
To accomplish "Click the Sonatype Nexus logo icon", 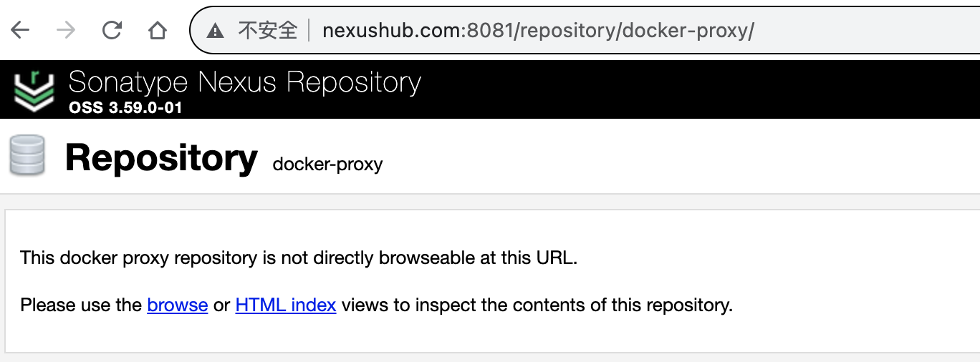I will [x=34, y=91].
